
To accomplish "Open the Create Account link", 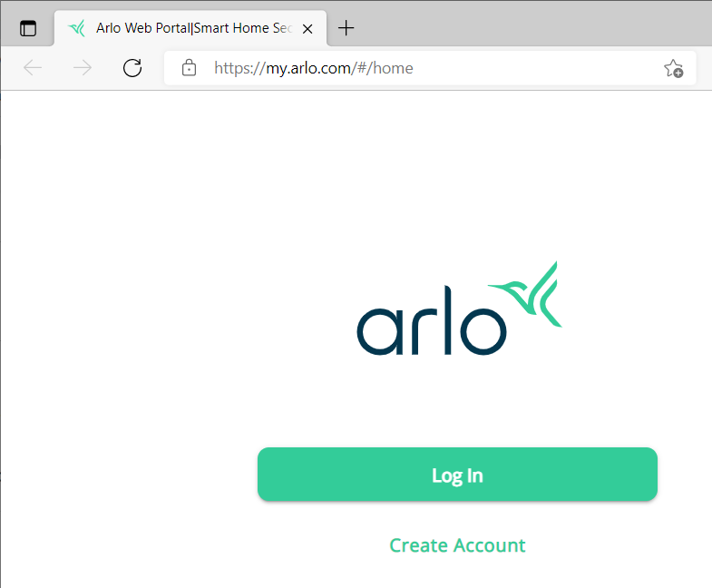I will point(457,545).
